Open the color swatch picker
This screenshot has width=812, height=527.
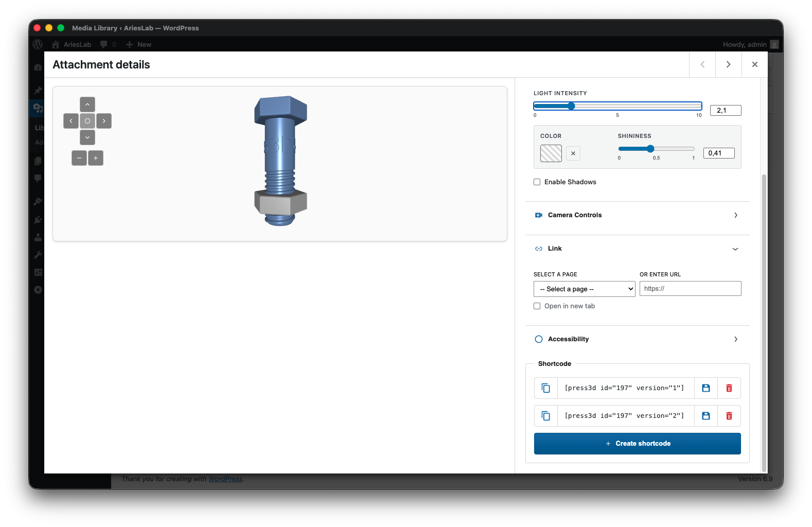pos(551,153)
